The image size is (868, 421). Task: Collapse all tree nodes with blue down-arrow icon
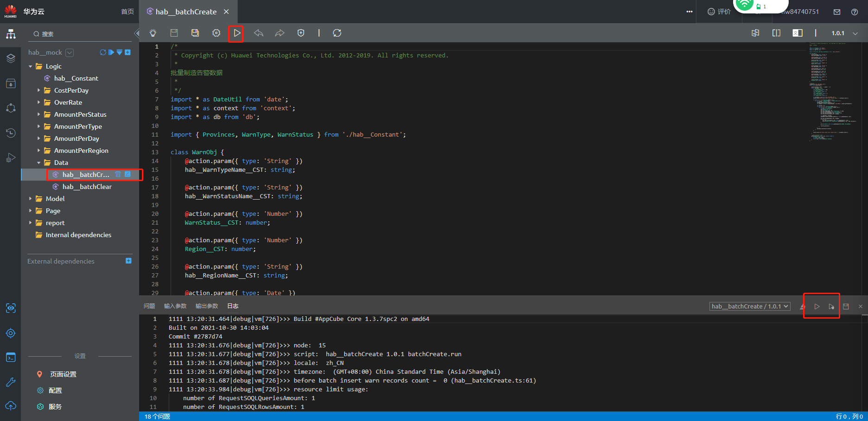(120, 52)
